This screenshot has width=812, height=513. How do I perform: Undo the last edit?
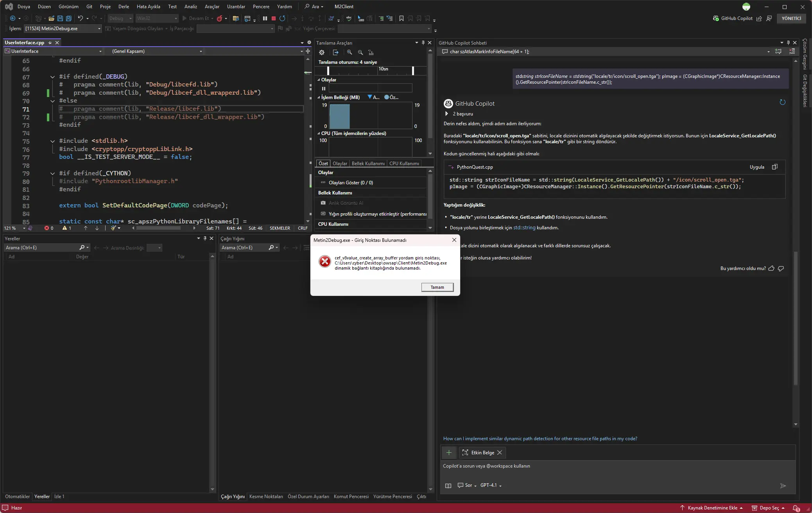pyautogui.click(x=80, y=18)
